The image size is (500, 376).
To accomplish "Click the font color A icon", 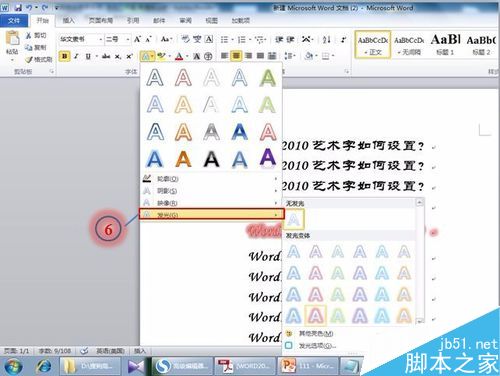I will coord(179,56).
